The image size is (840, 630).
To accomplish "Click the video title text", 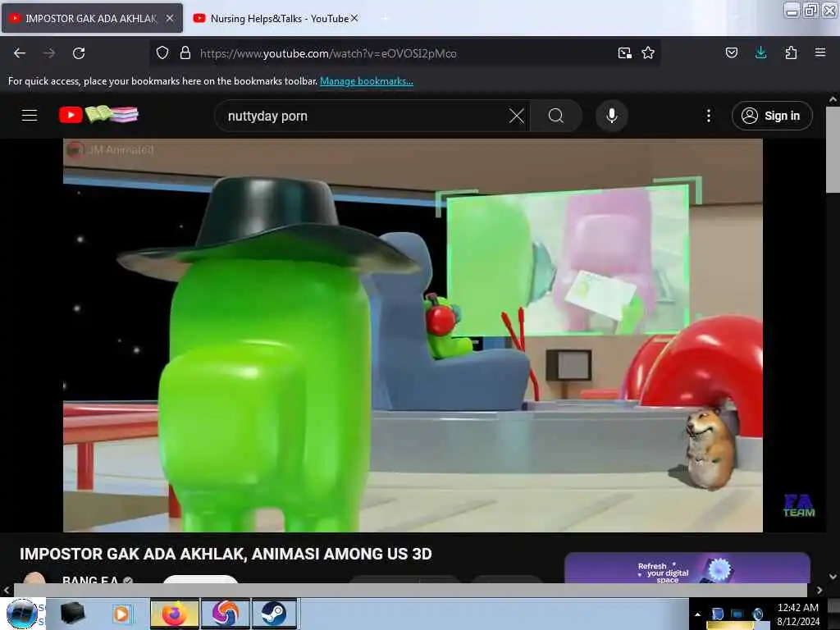I will [226, 554].
